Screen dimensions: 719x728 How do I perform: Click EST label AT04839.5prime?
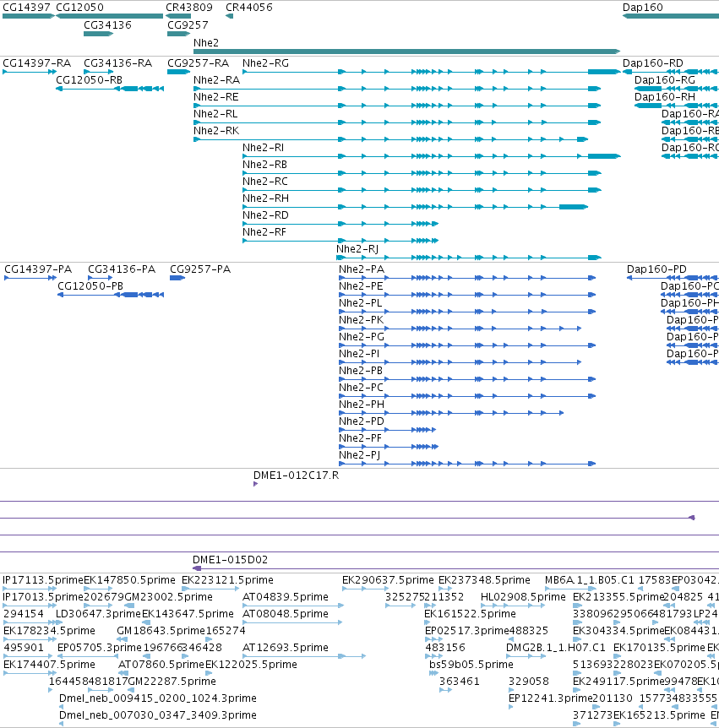[x=286, y=597]
